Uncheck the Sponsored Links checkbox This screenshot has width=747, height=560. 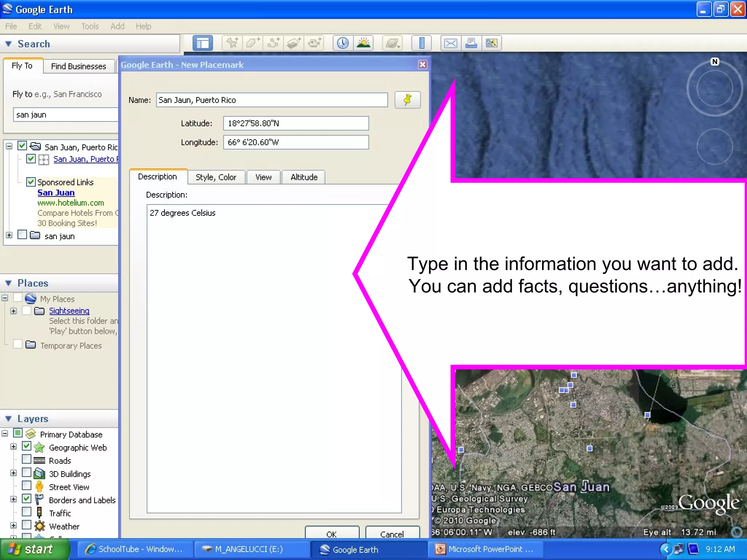(31, 182)
